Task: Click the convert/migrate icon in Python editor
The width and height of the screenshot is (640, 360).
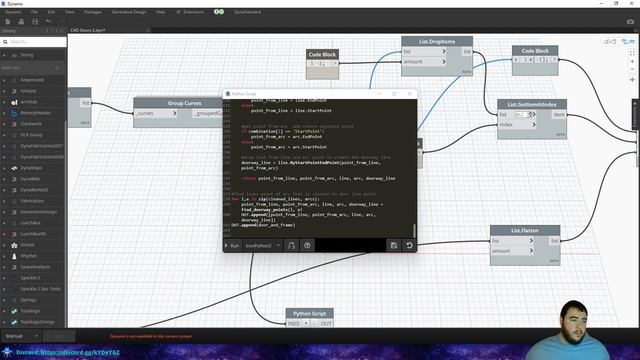Action: [291, 245]
